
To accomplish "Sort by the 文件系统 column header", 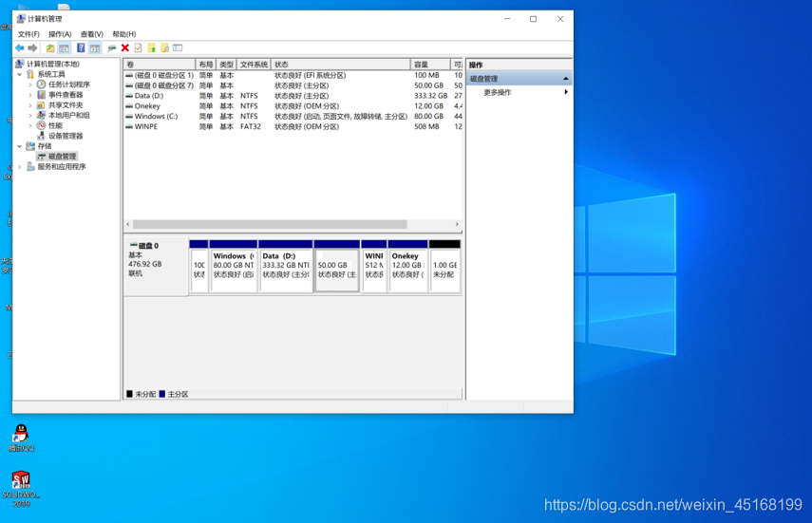I will pos(254,65).
